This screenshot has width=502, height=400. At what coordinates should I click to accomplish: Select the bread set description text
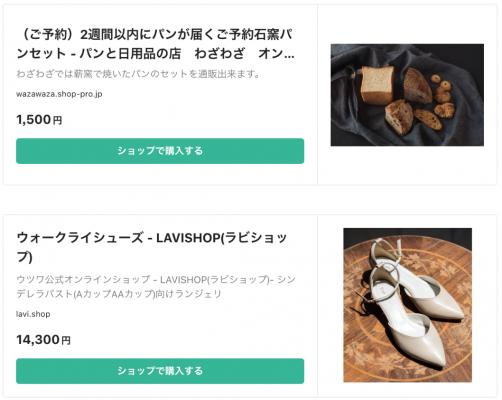point(138,74)
